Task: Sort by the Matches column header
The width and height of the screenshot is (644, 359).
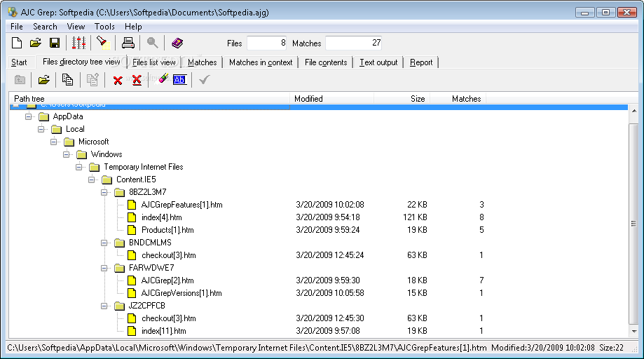Action: [458, 99]
